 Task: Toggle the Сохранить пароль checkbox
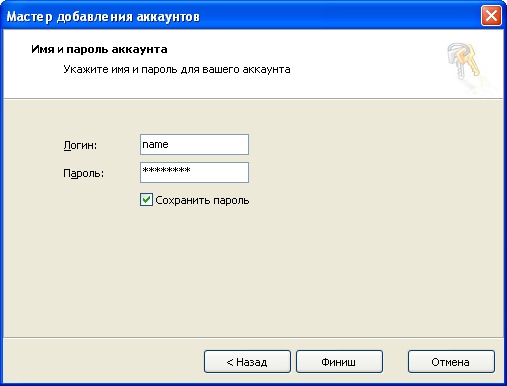tap(146, 200)
